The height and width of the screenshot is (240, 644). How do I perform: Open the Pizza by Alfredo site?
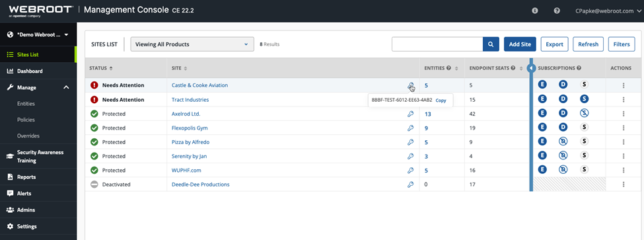191,142
